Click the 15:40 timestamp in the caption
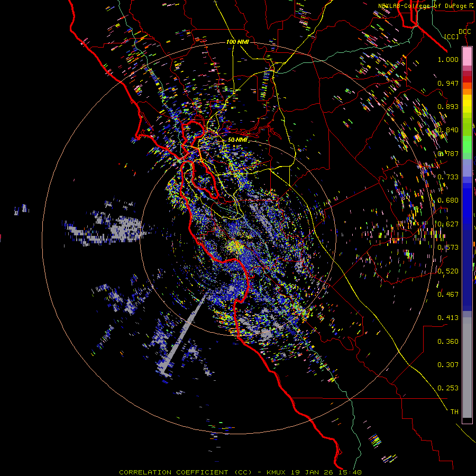This screenshot has height=476, width=476. pyautogui.click(x=350, y=472)
